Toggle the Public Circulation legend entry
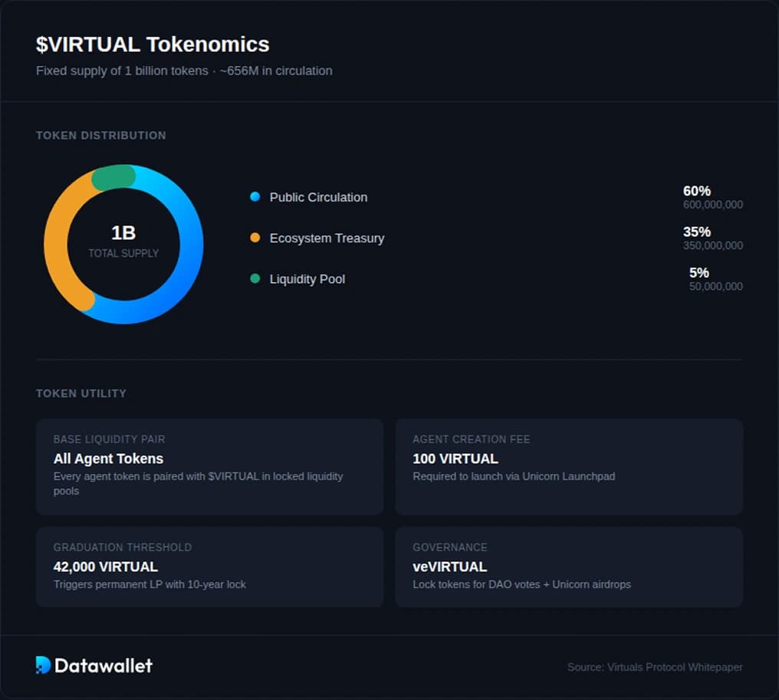Viewport: 779px width, 700px height. point(318,197)
